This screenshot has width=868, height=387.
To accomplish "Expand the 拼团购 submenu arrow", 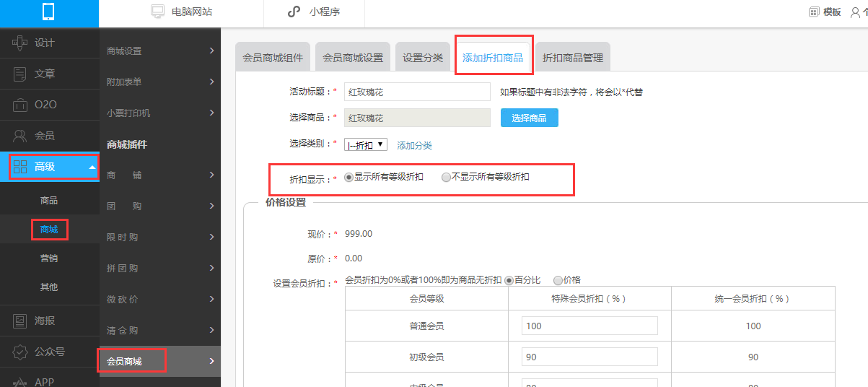I will [211, 268].
